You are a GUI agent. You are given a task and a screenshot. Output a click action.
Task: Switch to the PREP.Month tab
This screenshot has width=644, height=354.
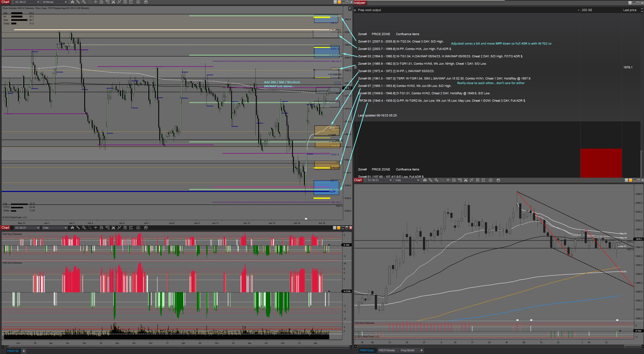409,350
